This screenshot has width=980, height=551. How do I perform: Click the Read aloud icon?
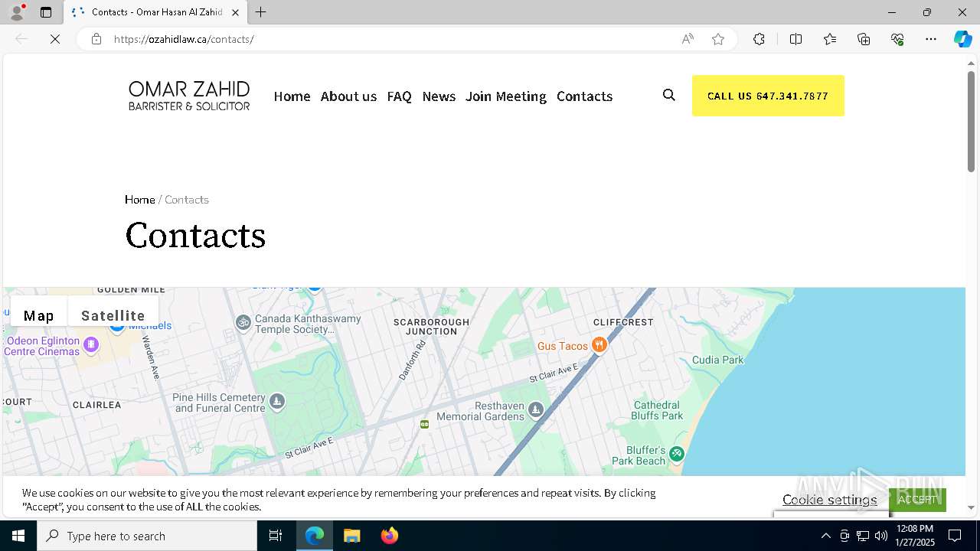(688, 39)
